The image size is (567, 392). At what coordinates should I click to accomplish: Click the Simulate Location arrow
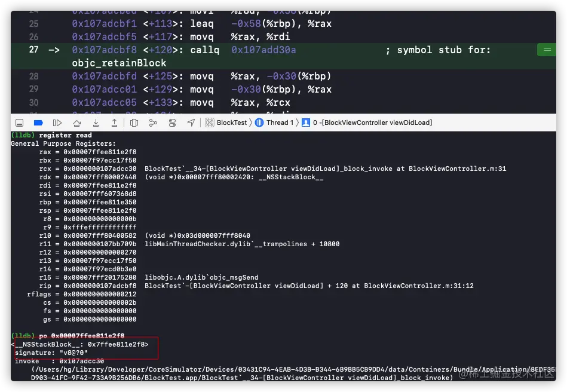point(191,123)
